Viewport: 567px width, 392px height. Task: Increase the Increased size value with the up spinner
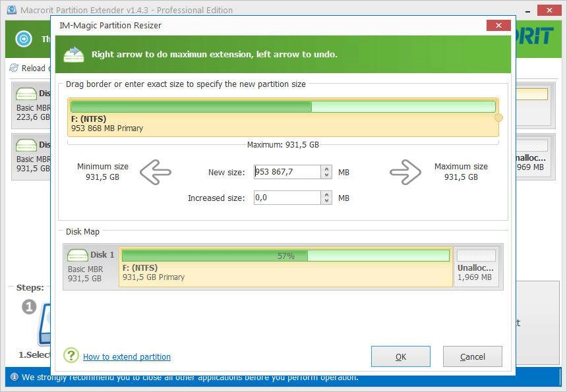[x=326, y=194]
